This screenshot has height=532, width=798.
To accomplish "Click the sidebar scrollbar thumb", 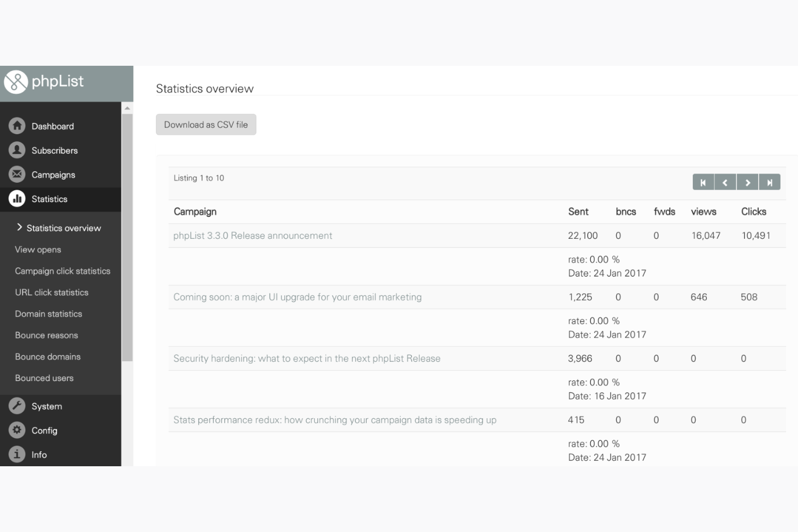I will 127,237.
